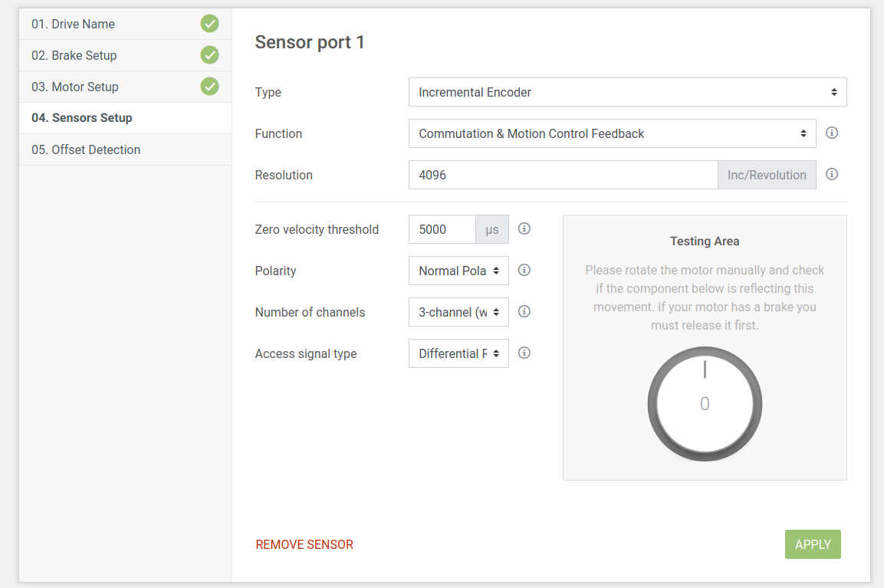Screen dimensions: 884x588
Task: Click the green checkmark beside Motor Setup
Action: pos(209,87)
